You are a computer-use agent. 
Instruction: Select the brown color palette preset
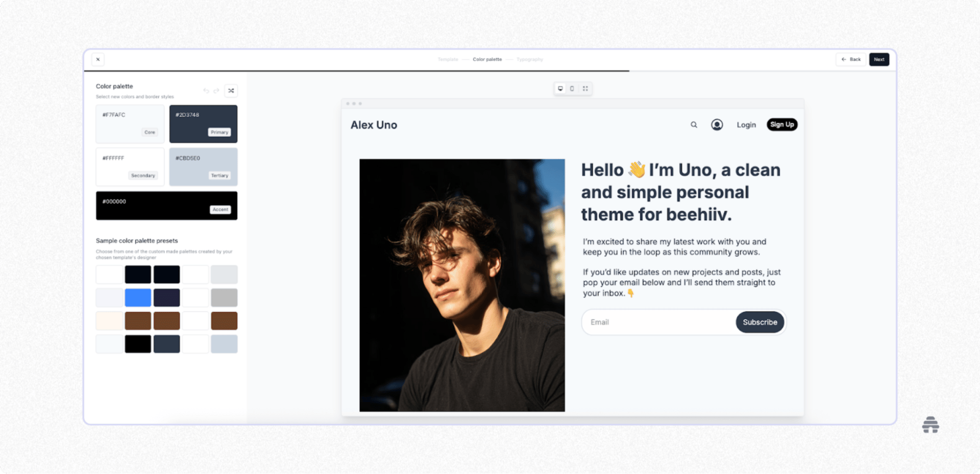tap(138, 320)
